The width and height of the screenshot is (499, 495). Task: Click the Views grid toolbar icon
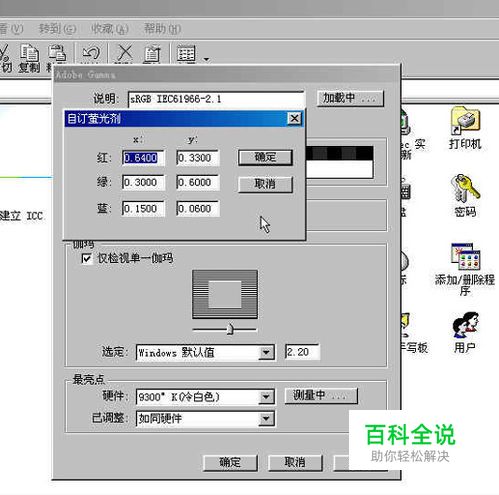click(x=186, y=53)
